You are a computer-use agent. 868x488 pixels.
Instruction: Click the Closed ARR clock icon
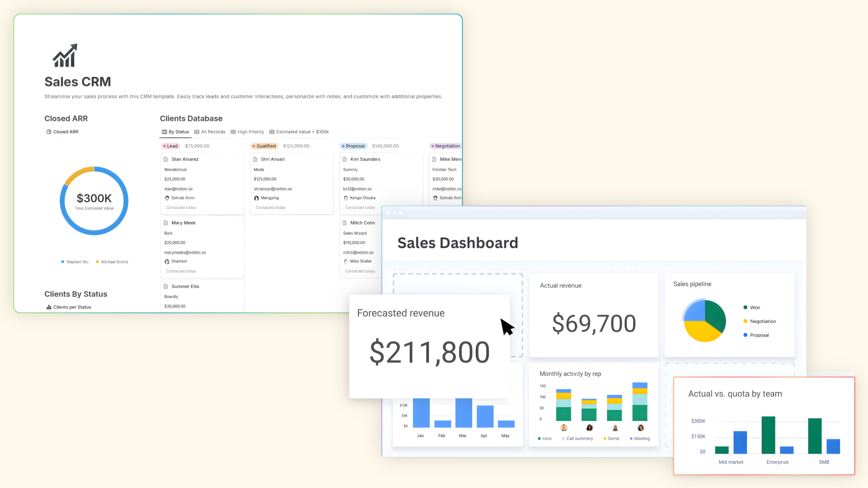tap(49, 132)
